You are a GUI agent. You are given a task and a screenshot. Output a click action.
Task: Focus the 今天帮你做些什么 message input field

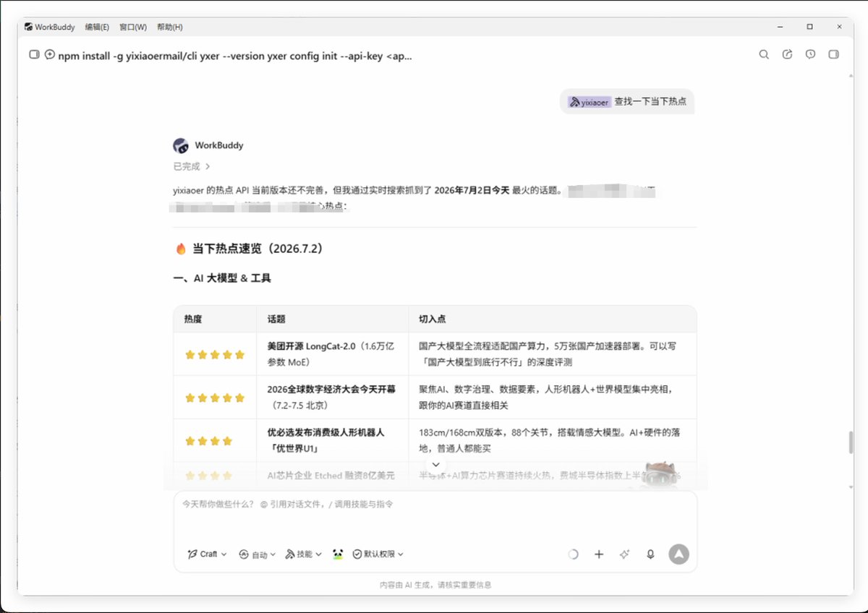435,515
